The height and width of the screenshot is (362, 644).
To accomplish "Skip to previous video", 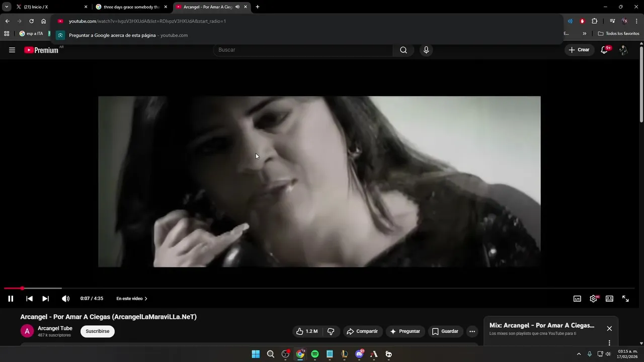I will [x=29, y=299].
